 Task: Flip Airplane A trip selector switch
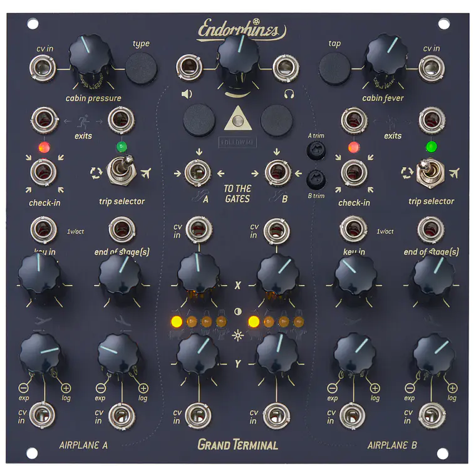click(122, 170)
